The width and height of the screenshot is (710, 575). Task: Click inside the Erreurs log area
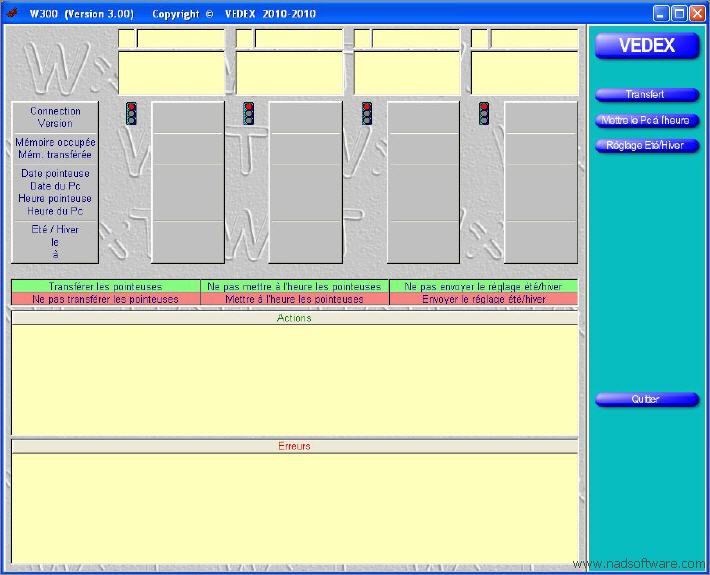295,508
